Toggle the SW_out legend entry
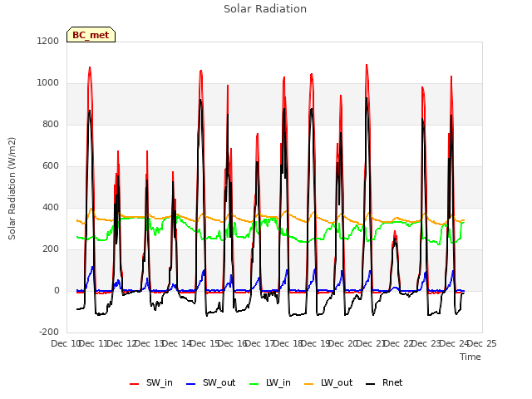Screen dimensions: 532x399 (210, 382)
